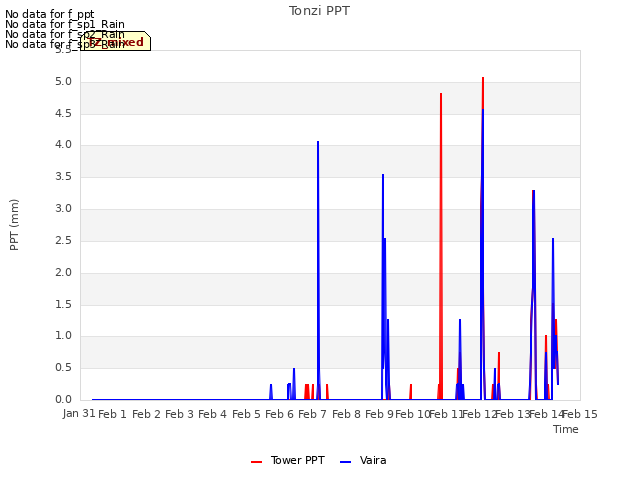The image size is (640, 480).
Task: Click the 4.0 y-axis tick label
Action: point(63,145)
